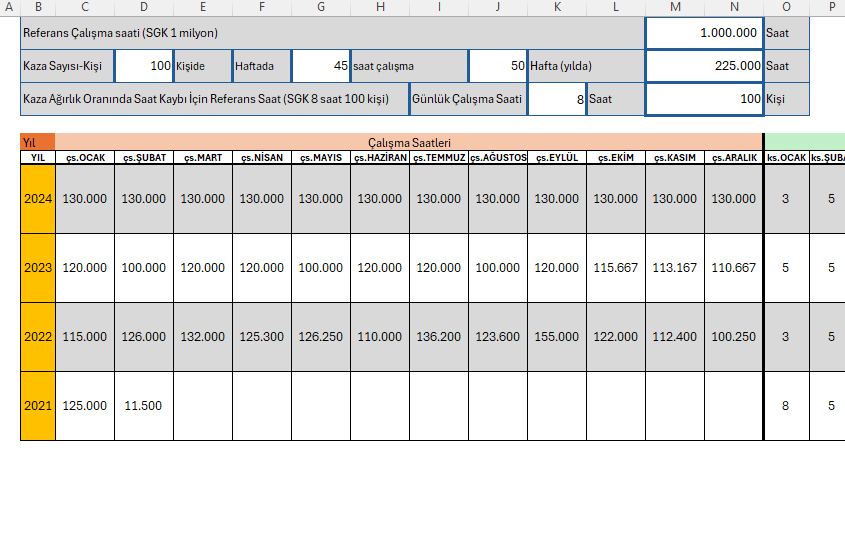Select 2022 çs.ARALIK cell 100.250
The image size is (845, 540).
tap(734, 337)
